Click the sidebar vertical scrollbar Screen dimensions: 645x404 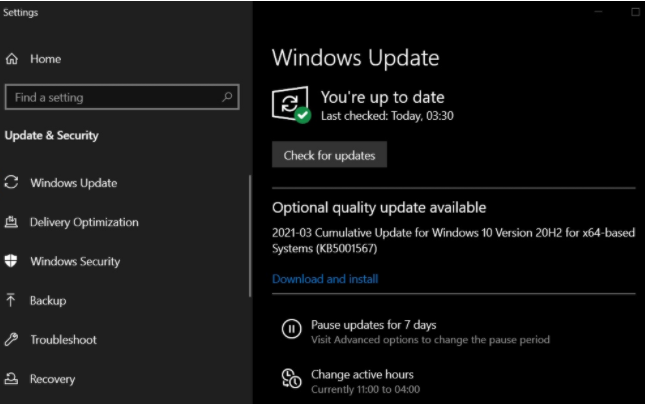250,236
